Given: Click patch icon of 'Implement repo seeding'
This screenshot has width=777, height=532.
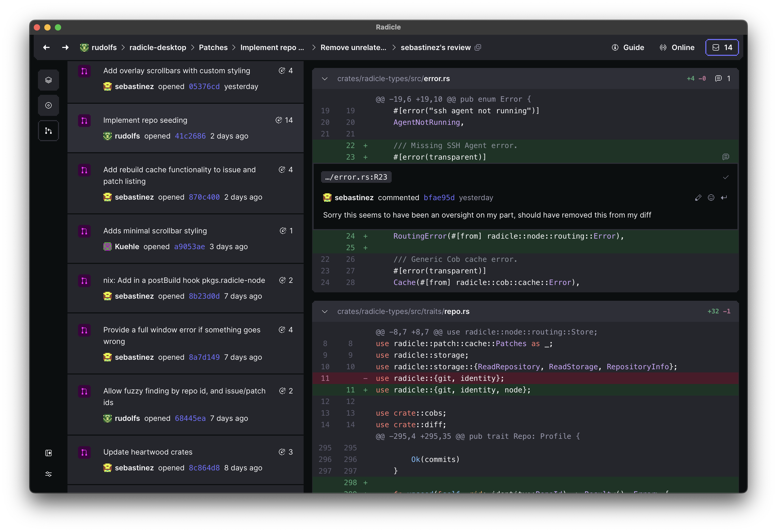Looking at the screenshot, I should [x=84, y=121].
